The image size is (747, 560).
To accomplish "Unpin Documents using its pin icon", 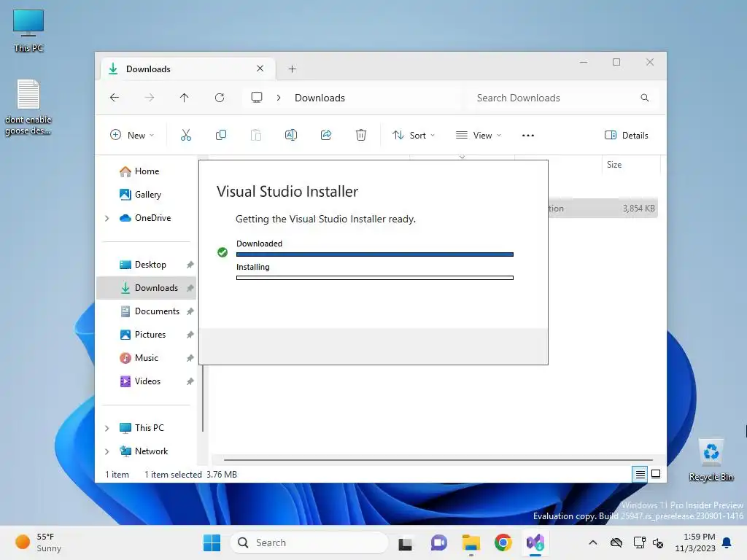I will tap(190, 311).
